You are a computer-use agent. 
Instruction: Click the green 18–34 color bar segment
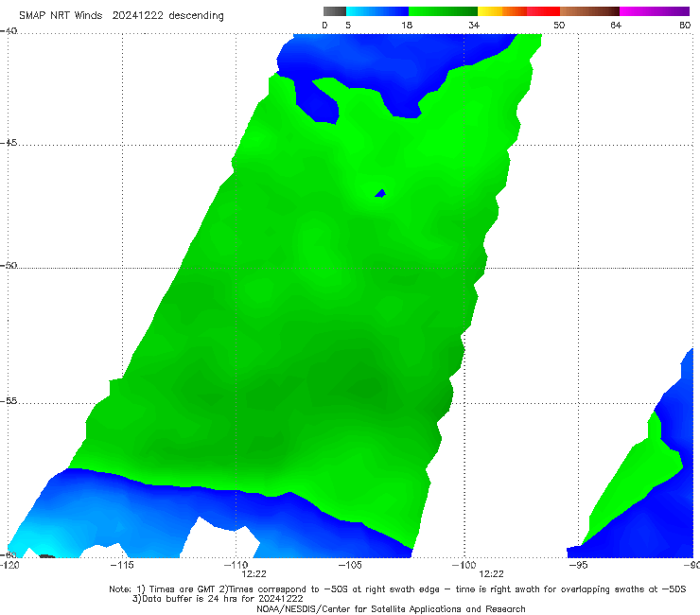tap(443, 11)
